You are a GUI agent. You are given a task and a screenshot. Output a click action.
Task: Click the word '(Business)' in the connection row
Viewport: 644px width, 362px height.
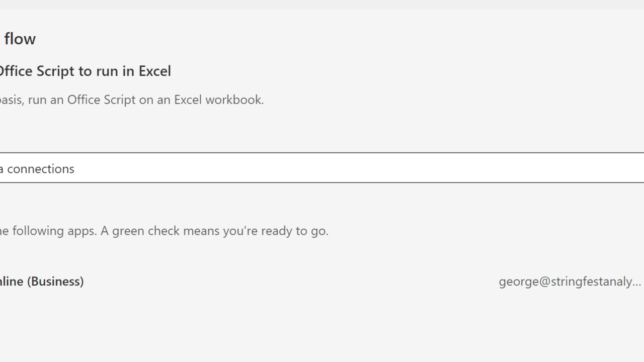[55, 282]
